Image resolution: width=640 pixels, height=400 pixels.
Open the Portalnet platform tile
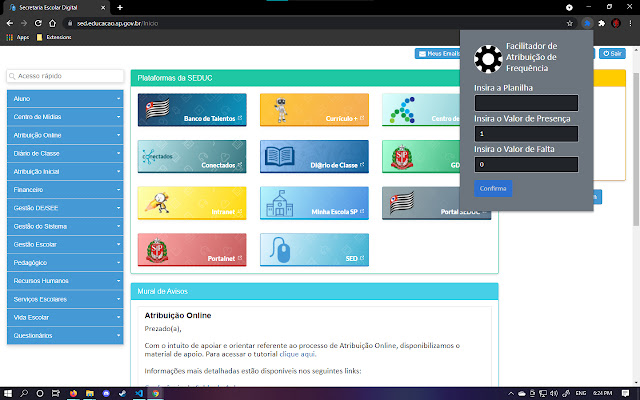(x=192, y=250)
